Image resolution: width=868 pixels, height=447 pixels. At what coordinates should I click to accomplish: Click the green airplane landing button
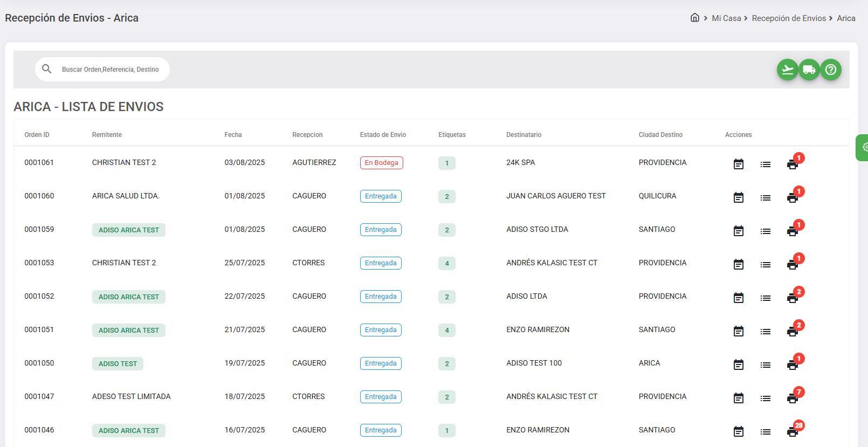coord(787,70)
